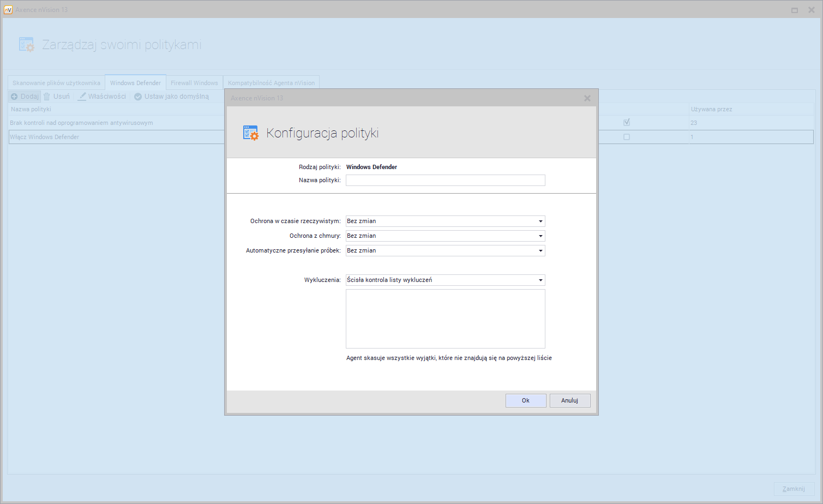823x504 pixels.
Task: Expand Ochrona w czasie rzeczywistym dropdown
Action: [540, 221]
